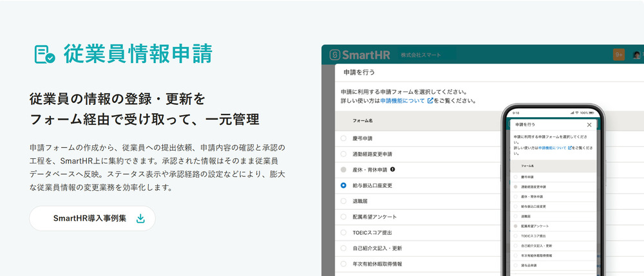The height and width of the screenshot is (276, 644).
Task: Select TOEICスコア提出 radio on the phone
Action: [x=515, y=236]
